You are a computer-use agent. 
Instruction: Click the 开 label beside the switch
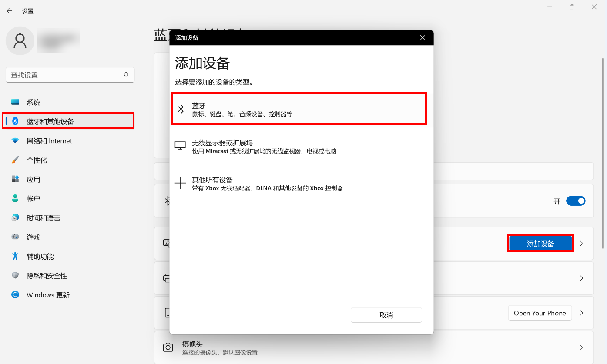pos(557,201)
